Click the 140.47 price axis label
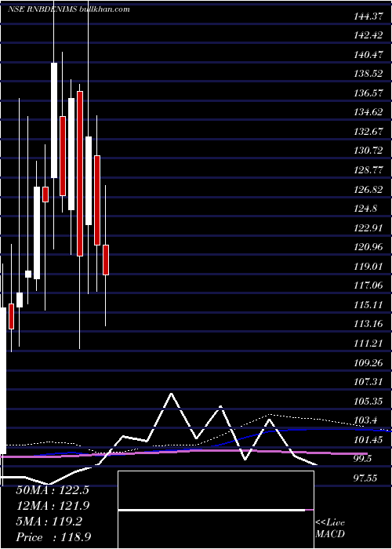 click(x=369, y=55)
